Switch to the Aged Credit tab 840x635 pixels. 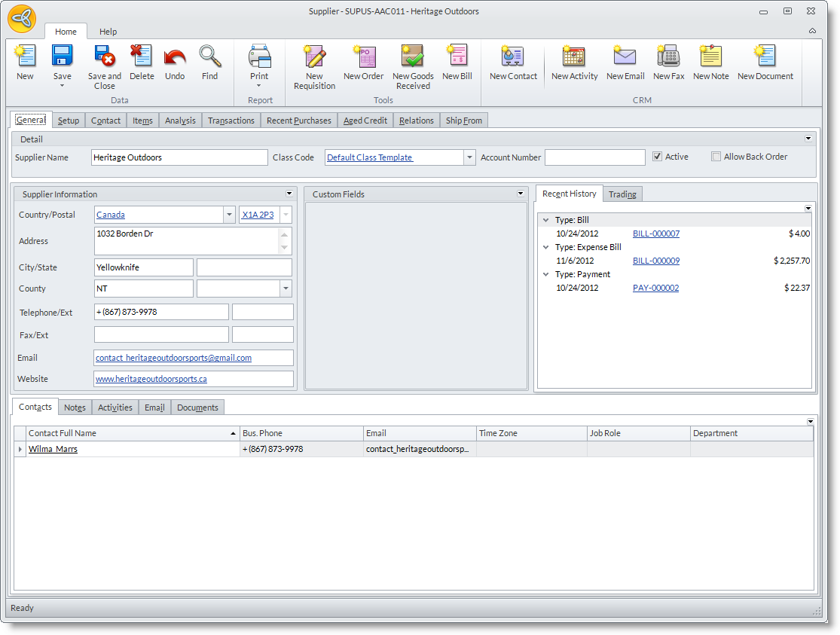365,121
